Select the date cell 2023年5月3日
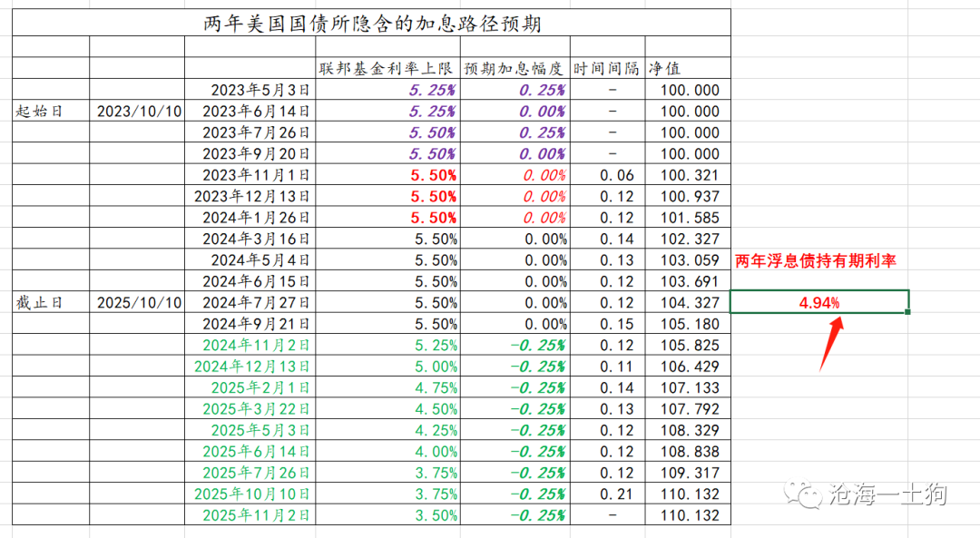The height and width of the screenshot is (538, 980). [x=250, y=90]
